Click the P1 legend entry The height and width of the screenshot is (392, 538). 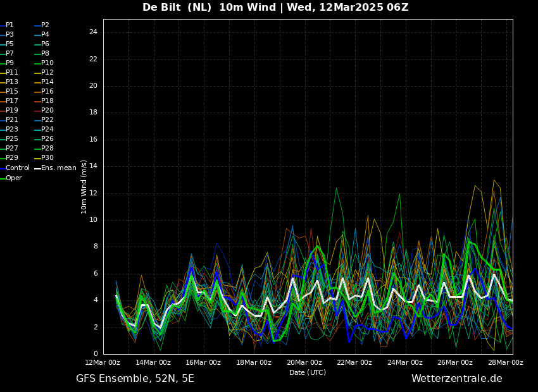click(9, 25)
